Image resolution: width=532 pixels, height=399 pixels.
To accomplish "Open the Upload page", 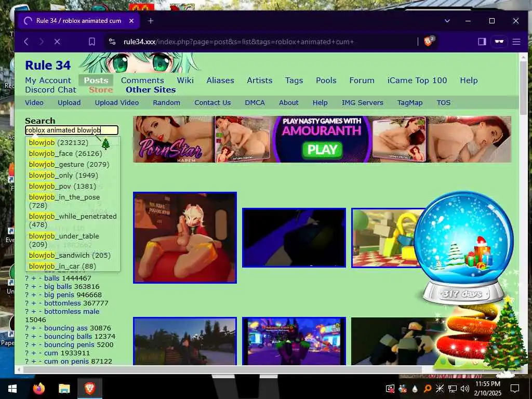I will (69, 103).
